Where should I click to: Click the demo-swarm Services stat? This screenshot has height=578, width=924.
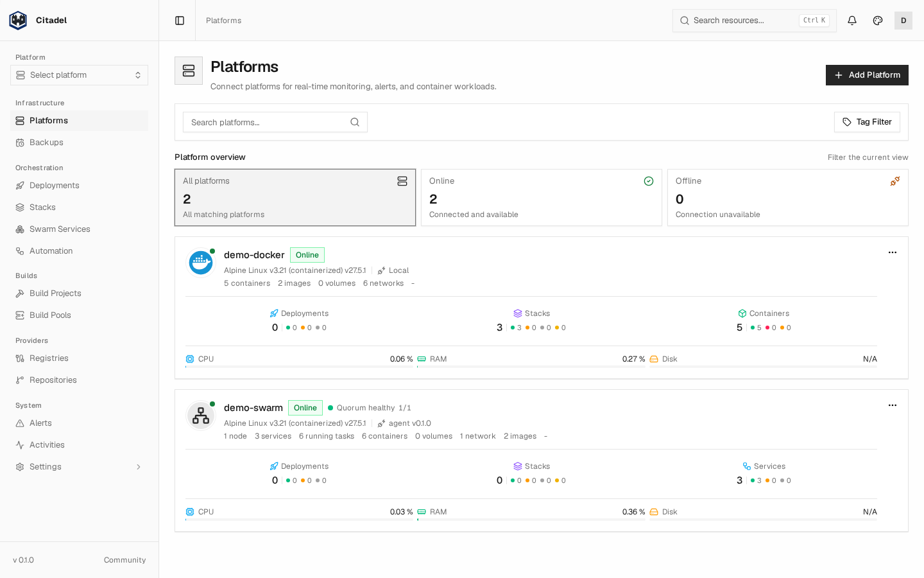(x=764, y=473)
